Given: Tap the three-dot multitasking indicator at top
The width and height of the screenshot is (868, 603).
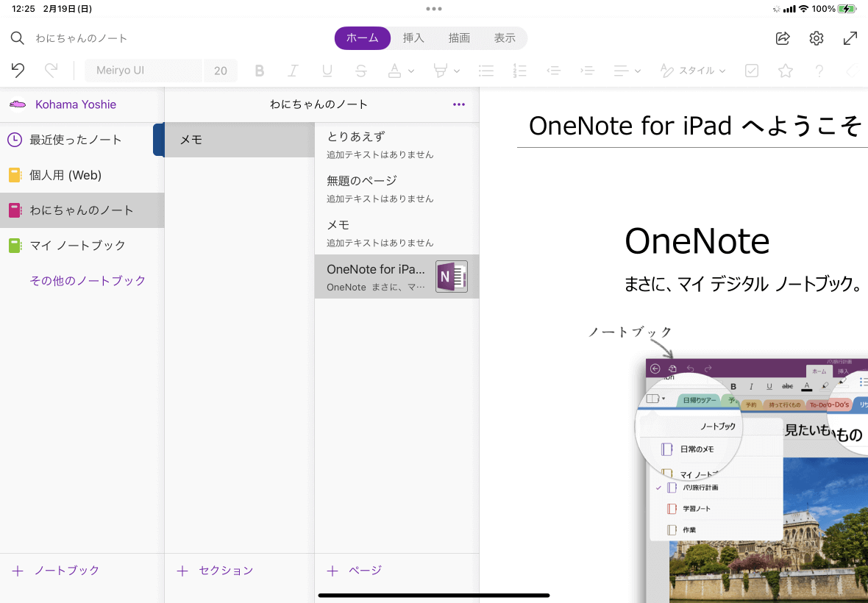Looking at the screenshot, I should coord(434,9).
